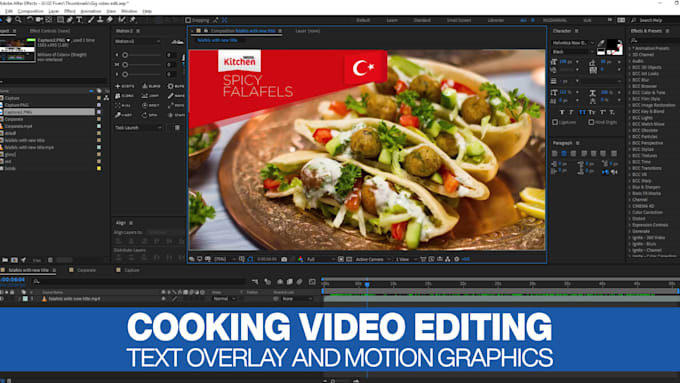
Task: Select the Rectangle shape tool
Action: pyautogui.click(x=60, y=20)
